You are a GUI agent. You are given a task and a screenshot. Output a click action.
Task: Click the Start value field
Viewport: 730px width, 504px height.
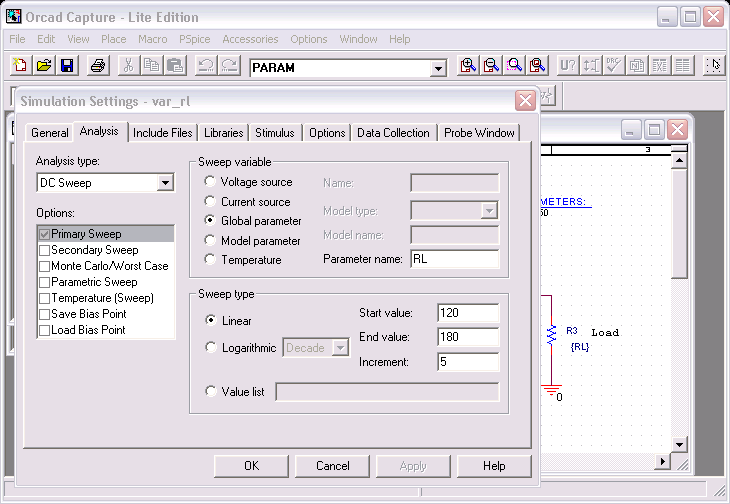468,313
